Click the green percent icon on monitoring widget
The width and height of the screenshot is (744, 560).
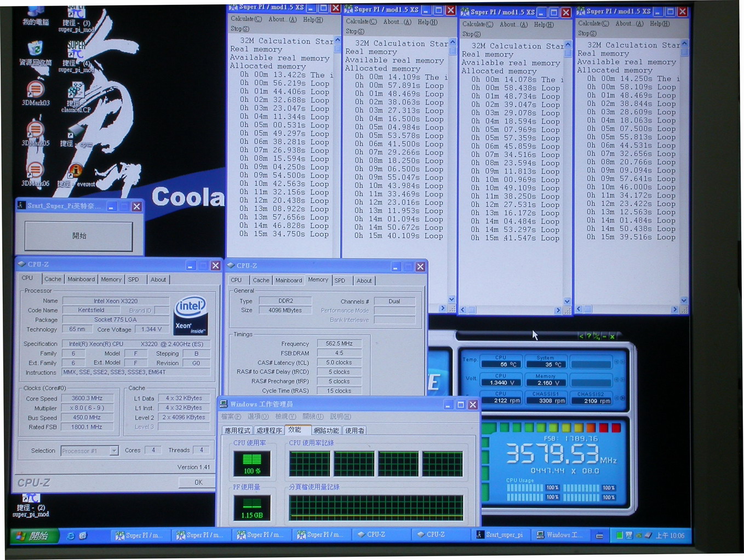point(597,336)
